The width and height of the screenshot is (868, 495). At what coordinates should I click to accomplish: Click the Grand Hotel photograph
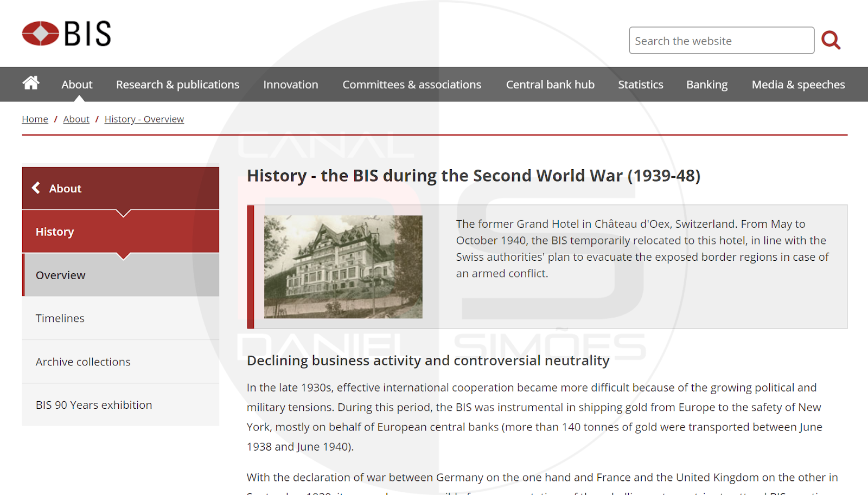tap(343, 267)
